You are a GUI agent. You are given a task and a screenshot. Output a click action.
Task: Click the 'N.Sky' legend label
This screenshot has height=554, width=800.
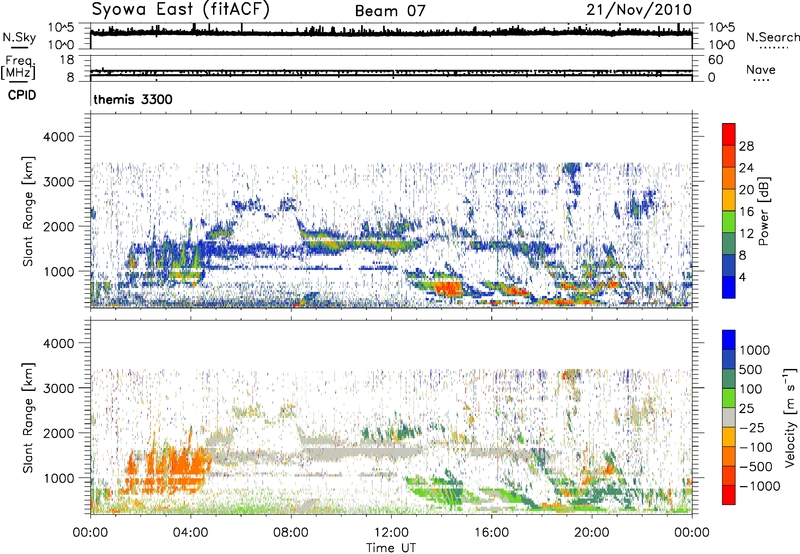click(x=19, y=37)
